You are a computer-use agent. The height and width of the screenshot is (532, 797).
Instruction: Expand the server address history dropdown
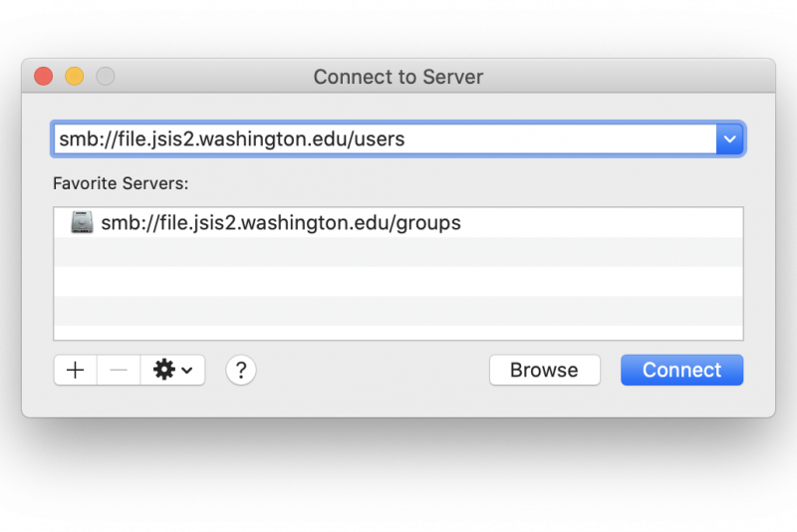click(729, 138)
